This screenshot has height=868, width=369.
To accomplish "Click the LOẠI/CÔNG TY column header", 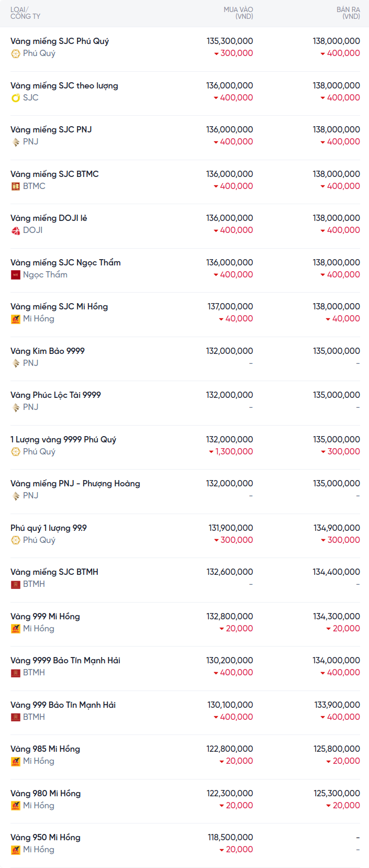I will (x=25, y=13).
